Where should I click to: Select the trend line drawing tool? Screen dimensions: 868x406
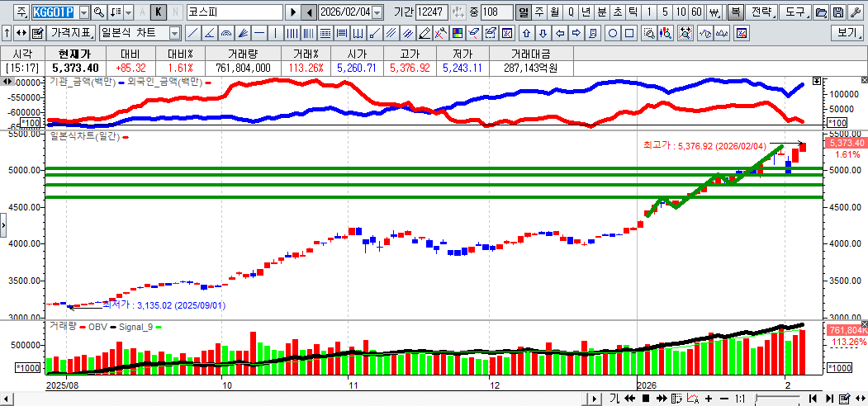[x=192, y=33]
